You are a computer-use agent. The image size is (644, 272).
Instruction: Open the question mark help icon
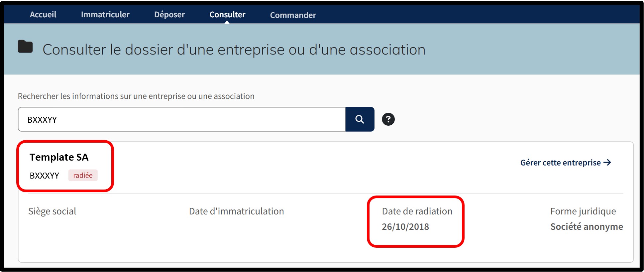[x=388, y=119]
